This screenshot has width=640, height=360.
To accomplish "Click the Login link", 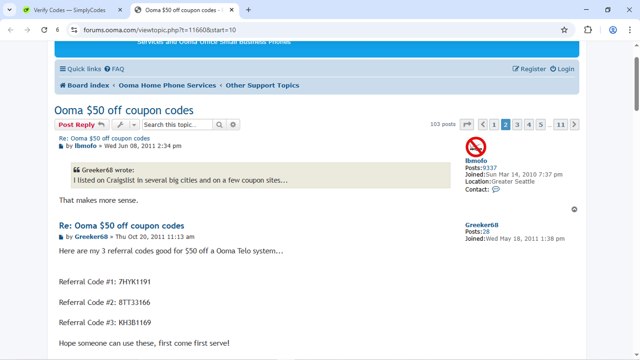I will point(562,69).
